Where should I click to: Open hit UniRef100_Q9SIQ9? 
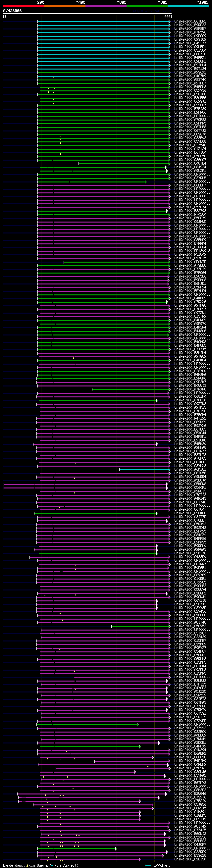coord(190,40)
